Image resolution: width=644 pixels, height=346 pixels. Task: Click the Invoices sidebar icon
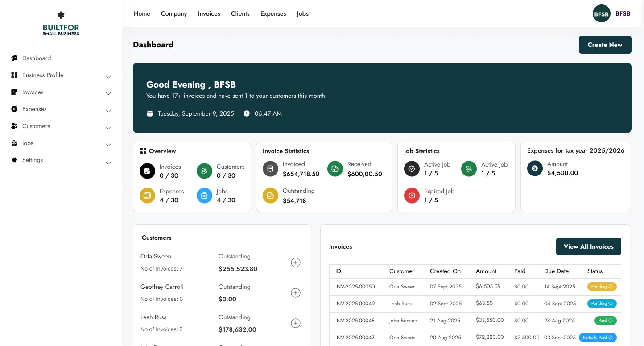coord(14,92)
